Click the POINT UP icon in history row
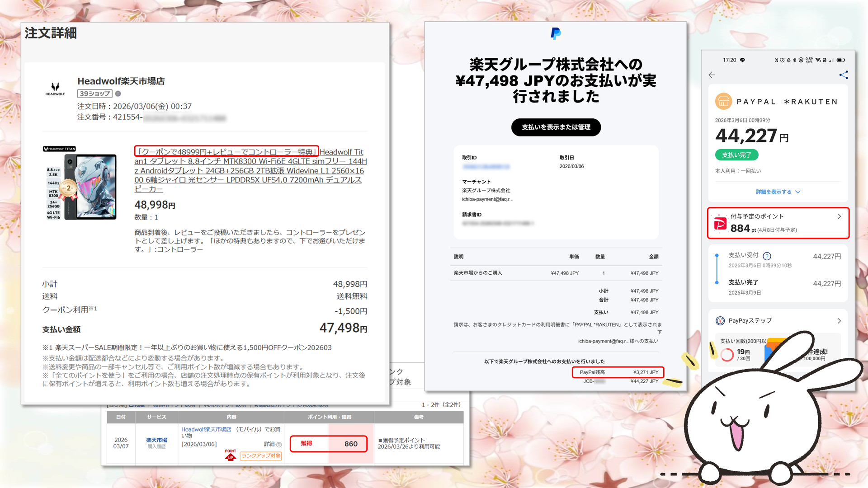Screen dimensions: 868x488 (x=231, y=455)
